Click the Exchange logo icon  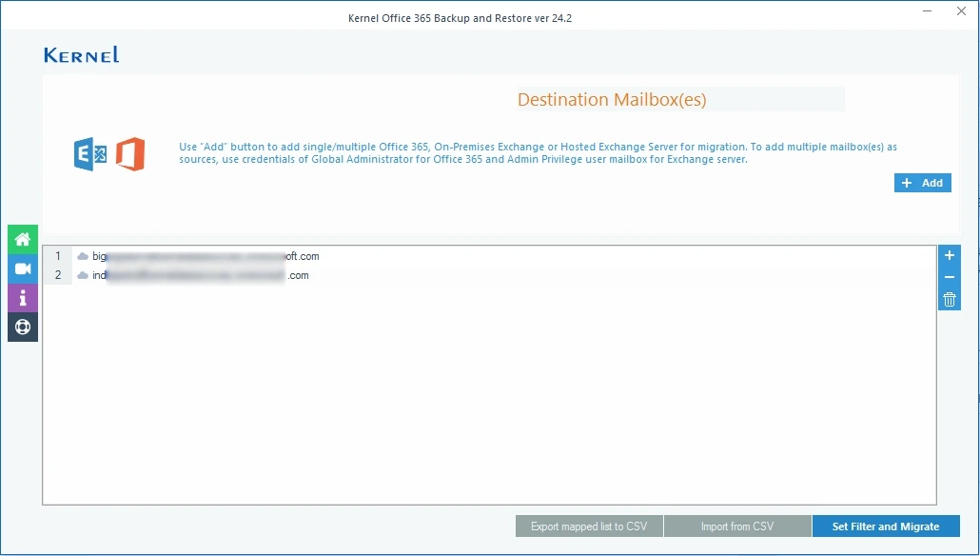coord(90,154)
